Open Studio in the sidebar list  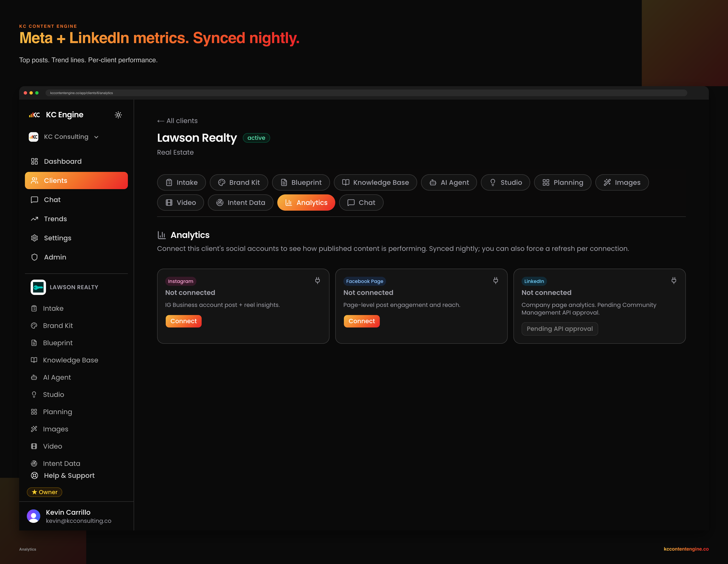(76, 395)
